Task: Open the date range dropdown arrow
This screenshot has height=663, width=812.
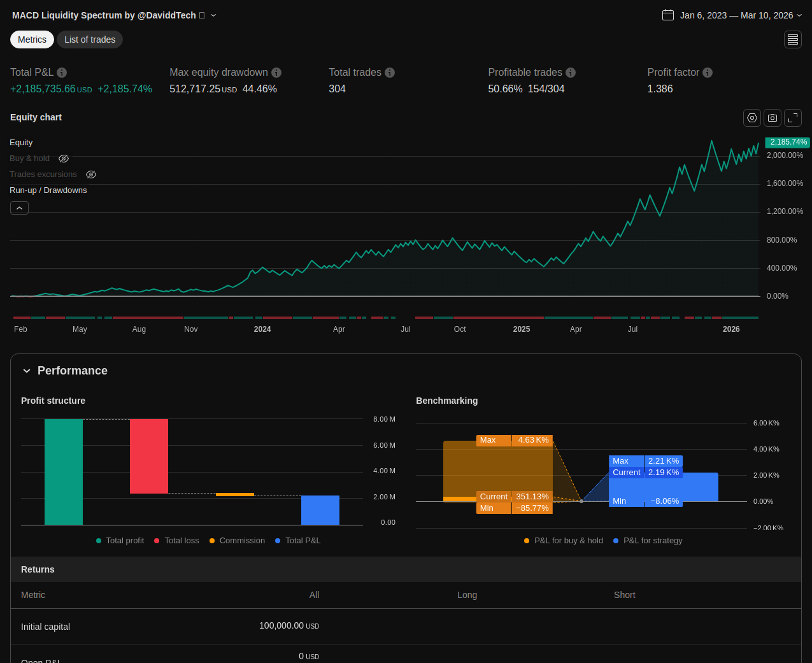Action: [799, 15]
